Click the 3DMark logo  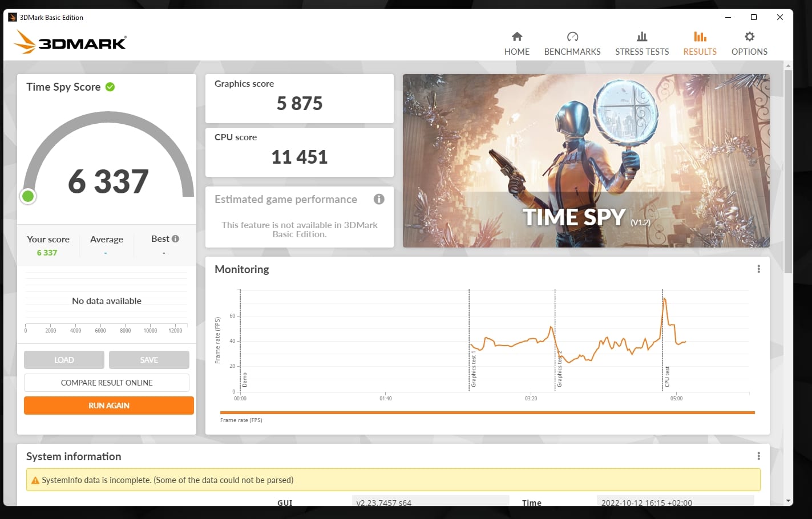pyautogui.click(x=70, y=42)
